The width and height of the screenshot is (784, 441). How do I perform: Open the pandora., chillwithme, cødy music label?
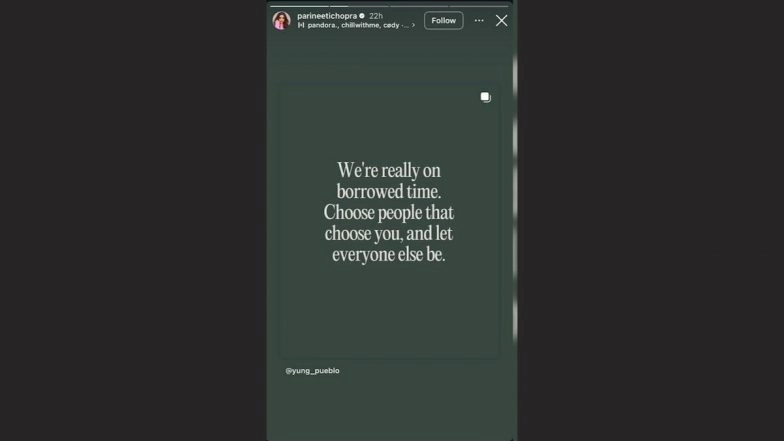point(358,25)
